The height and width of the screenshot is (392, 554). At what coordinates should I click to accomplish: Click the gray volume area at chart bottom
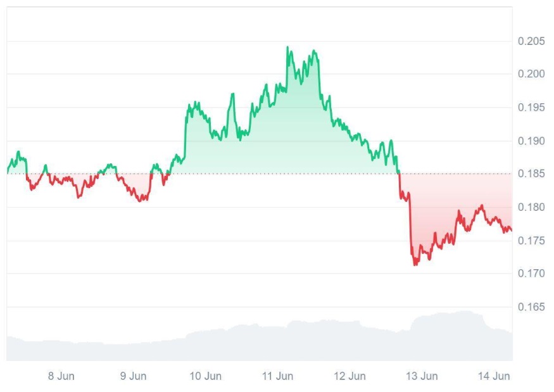tap(253, 345)
